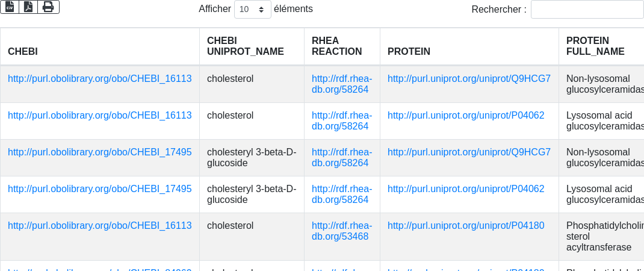
Task: Sort by the CHEBI column header
Action: [23, 51]
